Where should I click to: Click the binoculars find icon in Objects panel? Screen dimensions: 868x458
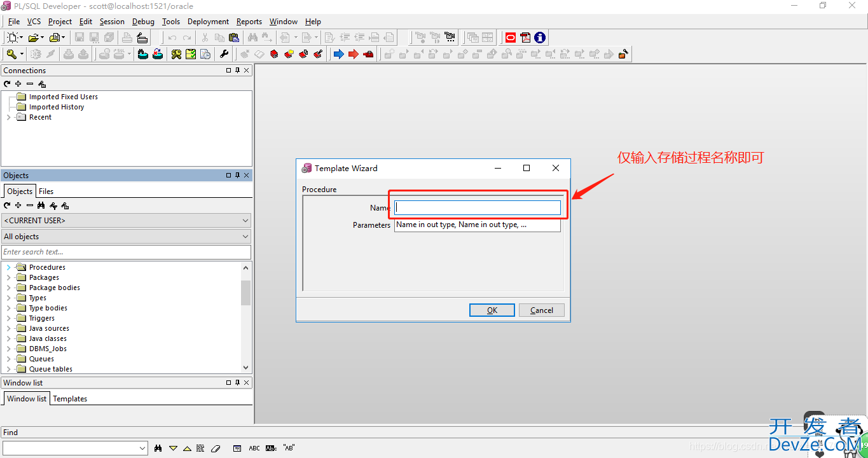(41, 205)
